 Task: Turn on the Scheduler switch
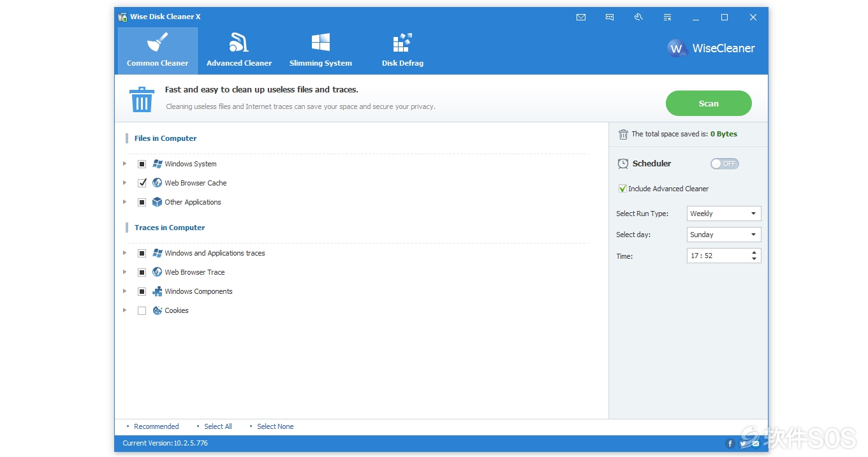(725, 164)
